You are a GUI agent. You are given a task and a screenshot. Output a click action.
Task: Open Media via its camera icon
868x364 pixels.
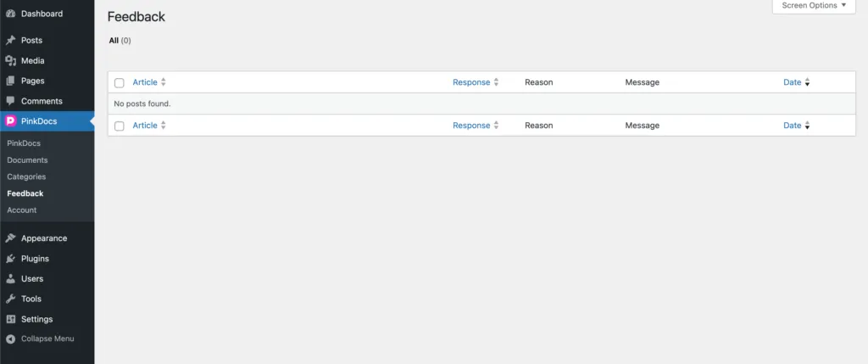click(x=10, y=60)
